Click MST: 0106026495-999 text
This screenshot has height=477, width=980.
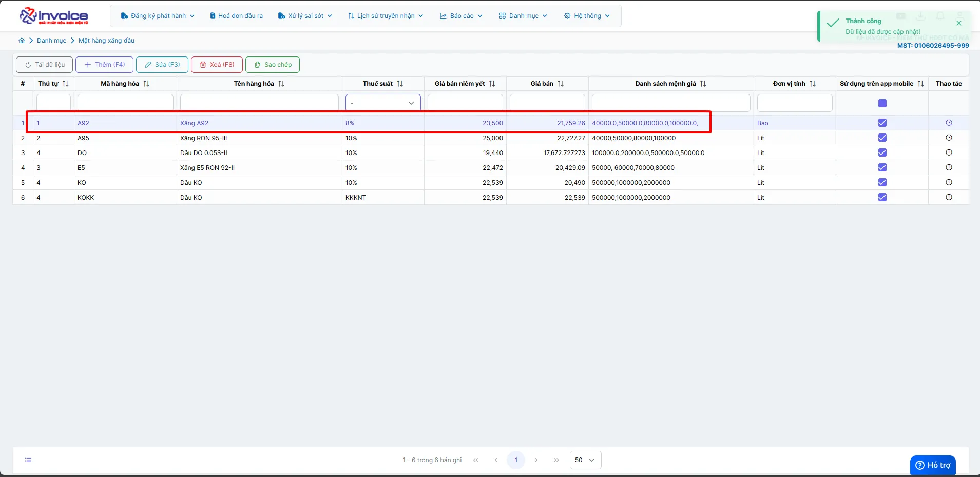pyautogui.click(x=933, y=46)
